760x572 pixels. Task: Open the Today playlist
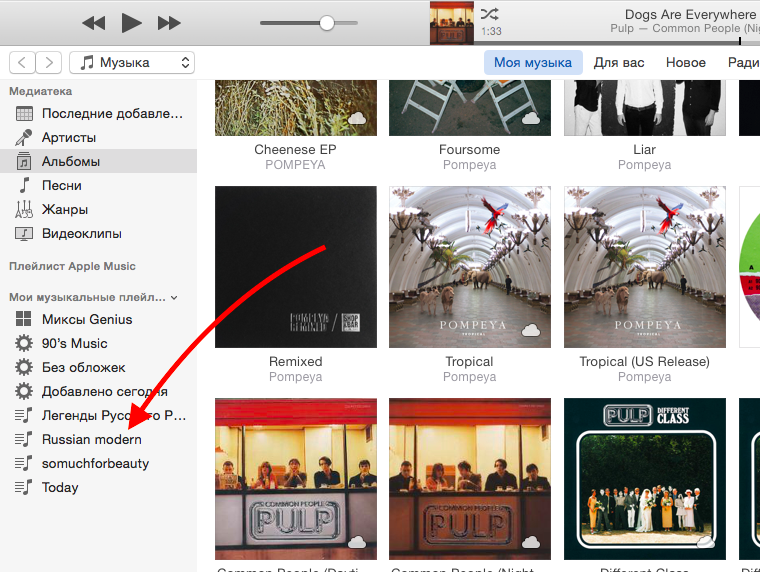pos(98,487)
